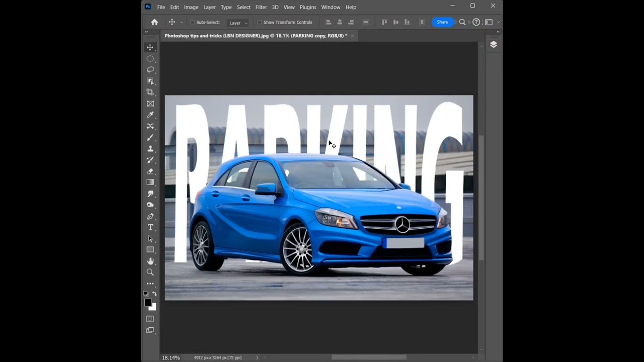Align right edges in options bar

point(351,22)
